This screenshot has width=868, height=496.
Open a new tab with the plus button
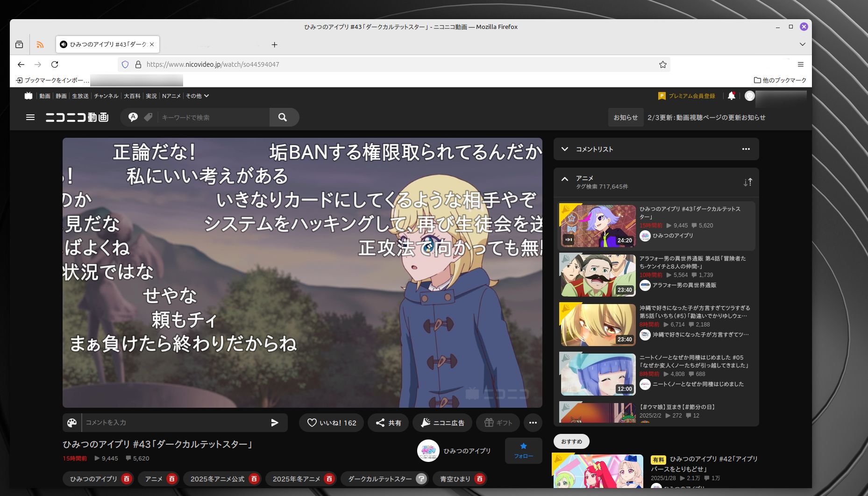275,45
